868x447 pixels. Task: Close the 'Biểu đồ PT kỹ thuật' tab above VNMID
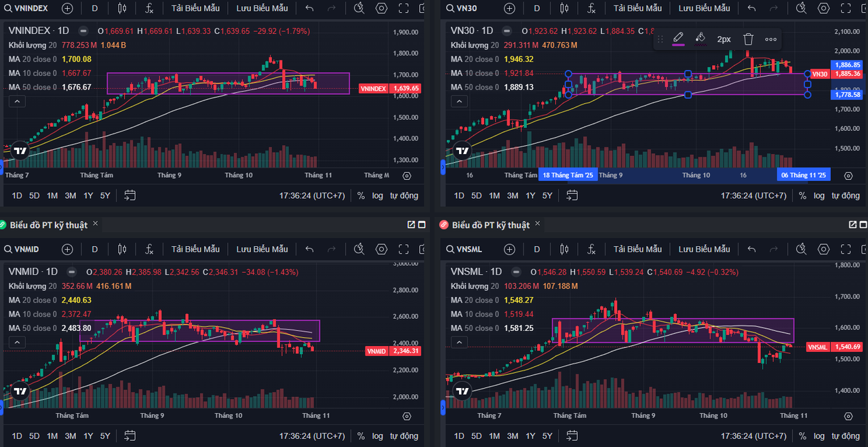(x=96, y=223)
